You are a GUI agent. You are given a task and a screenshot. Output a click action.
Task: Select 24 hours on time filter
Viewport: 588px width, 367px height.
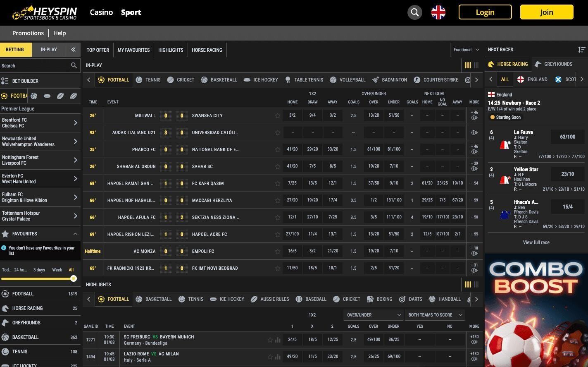(20, 270)
